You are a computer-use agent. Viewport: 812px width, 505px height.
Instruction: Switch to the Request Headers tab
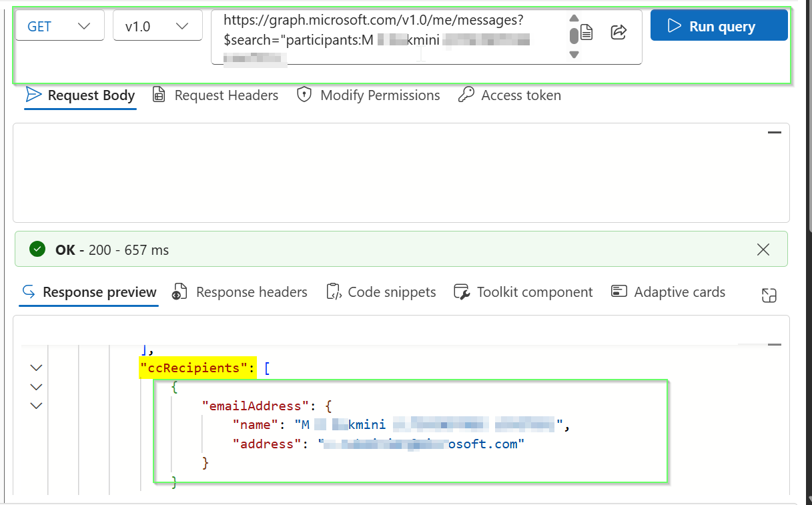pos(215,95)
